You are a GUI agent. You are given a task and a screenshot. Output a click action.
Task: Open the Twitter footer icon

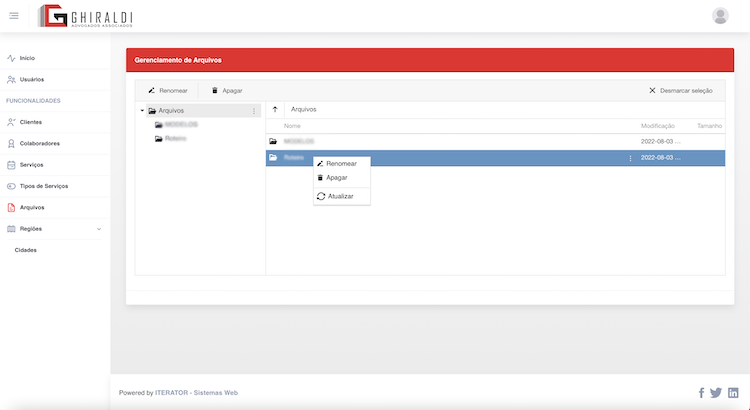tap(716, 393)
